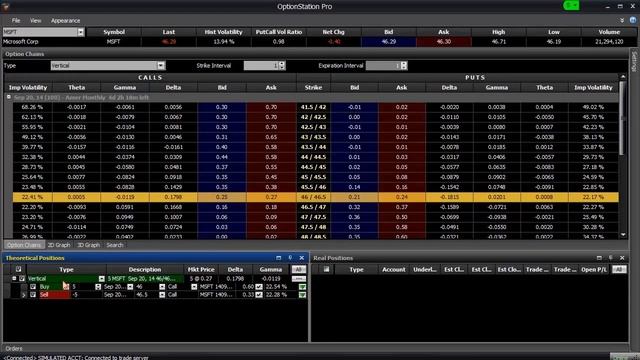Toggle the Sell leg checkbox
Image resolution: width=640 pixels, height=360 pixels.
33,295
